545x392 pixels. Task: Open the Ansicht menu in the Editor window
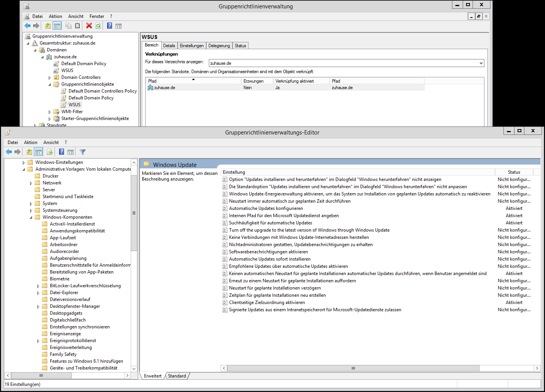pyautogui.click(x=51, y=142)
